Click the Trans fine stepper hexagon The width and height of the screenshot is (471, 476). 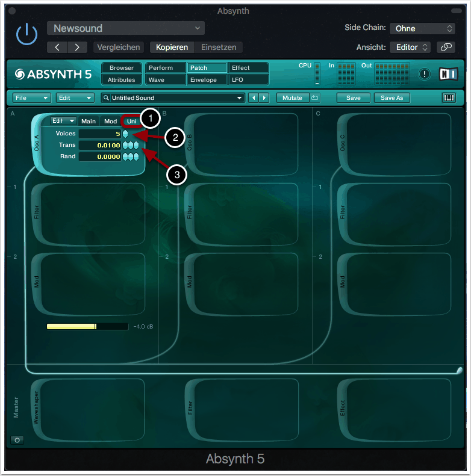coord(136,145)
